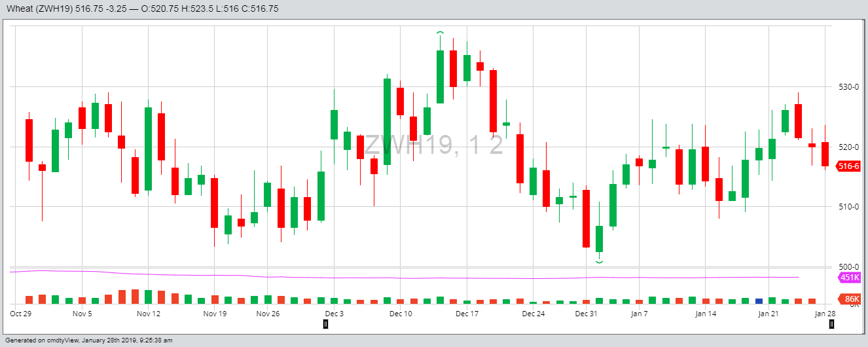Click the green high marker above the peak candle
Viewport: 868px width, 347px height.
(x=441, y=32)
